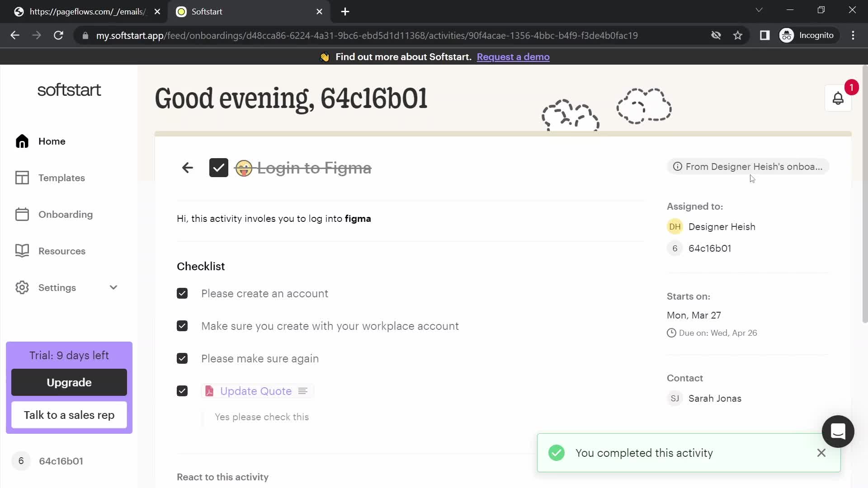Toggle the 'Update Quote' checklist checkbox
Screen dimensions: 868x488
(183, 390)
